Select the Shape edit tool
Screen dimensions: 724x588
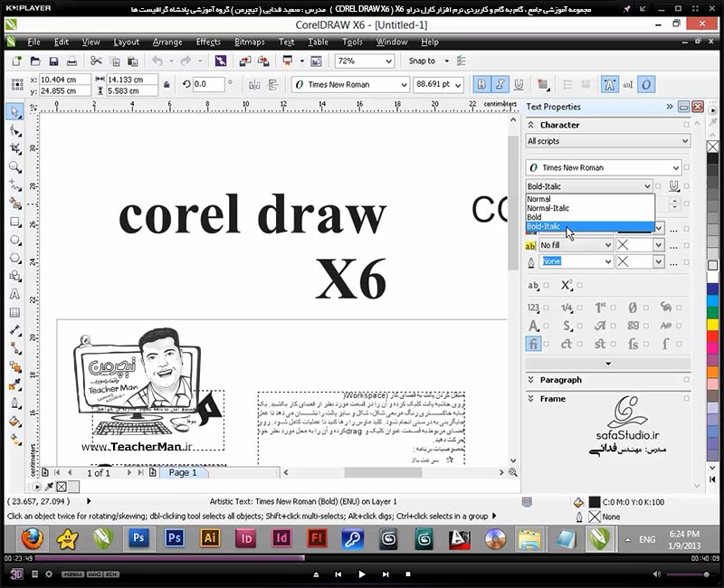point(15,130)
